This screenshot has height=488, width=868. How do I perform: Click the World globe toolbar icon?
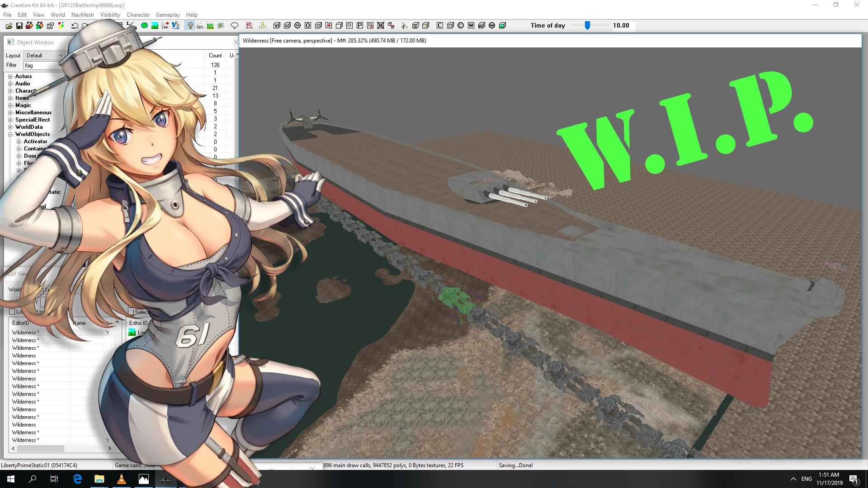click(x=144, y=26)
